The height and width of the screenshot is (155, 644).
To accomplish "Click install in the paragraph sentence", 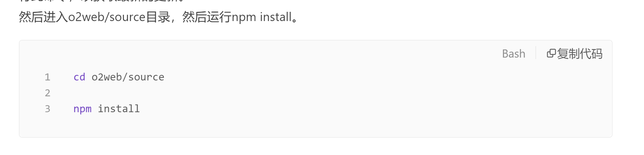I will point(276,17).
